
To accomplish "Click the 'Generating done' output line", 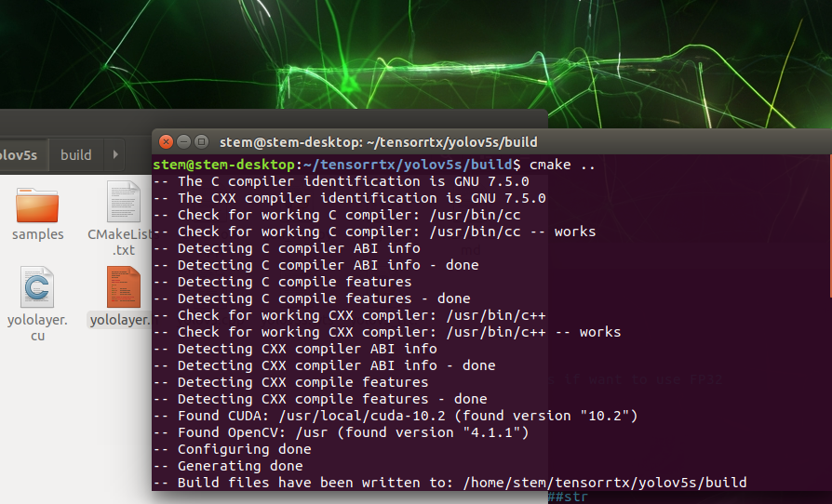I will [x=228, y=466].
